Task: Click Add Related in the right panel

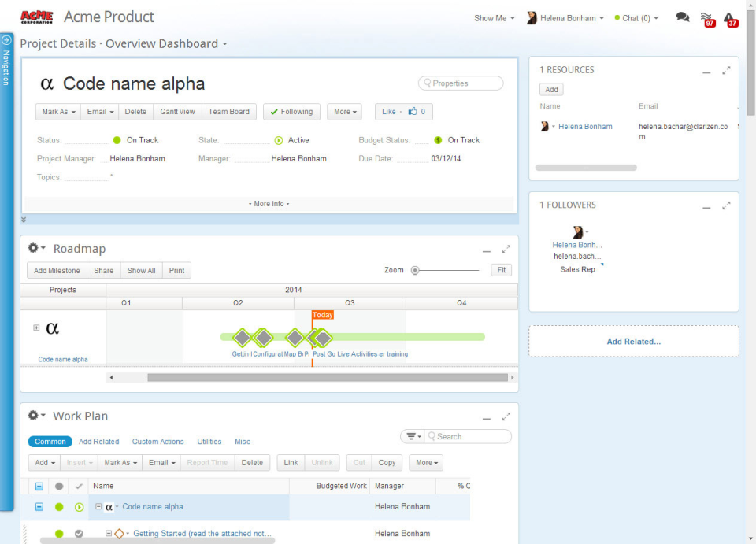Action: (634, 341)
